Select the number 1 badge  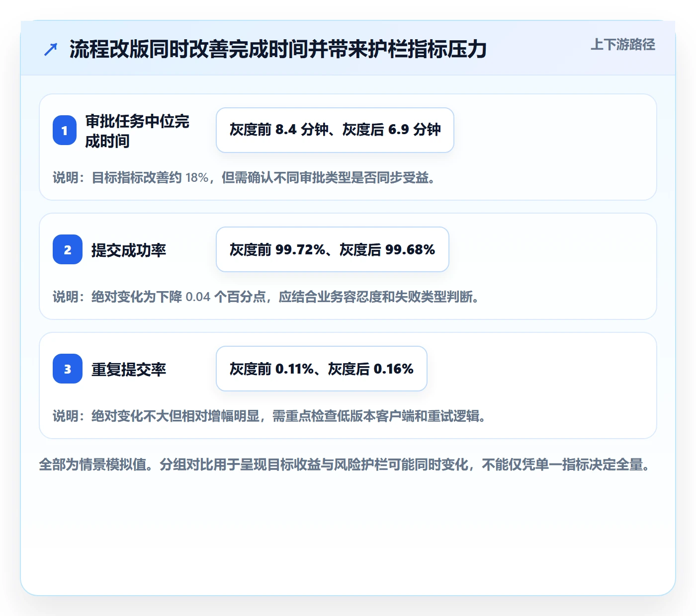click(x=65, y=130)
